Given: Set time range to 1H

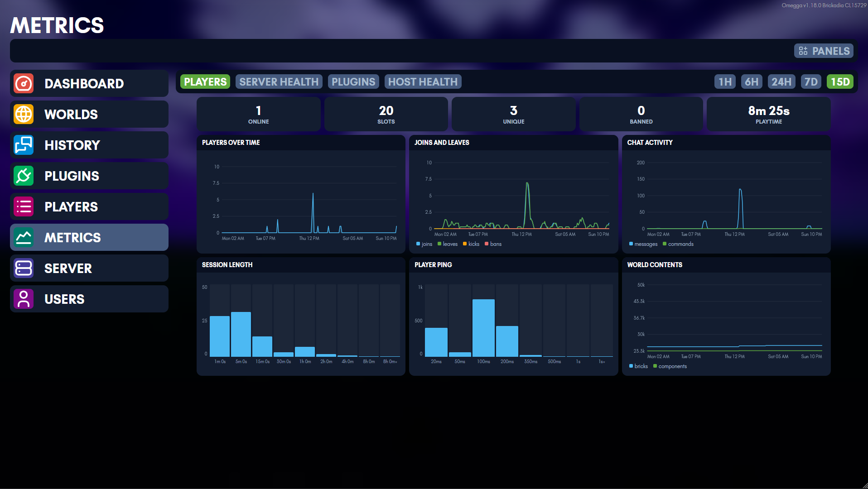Looking at the screenshot, I should coord(725,82).
